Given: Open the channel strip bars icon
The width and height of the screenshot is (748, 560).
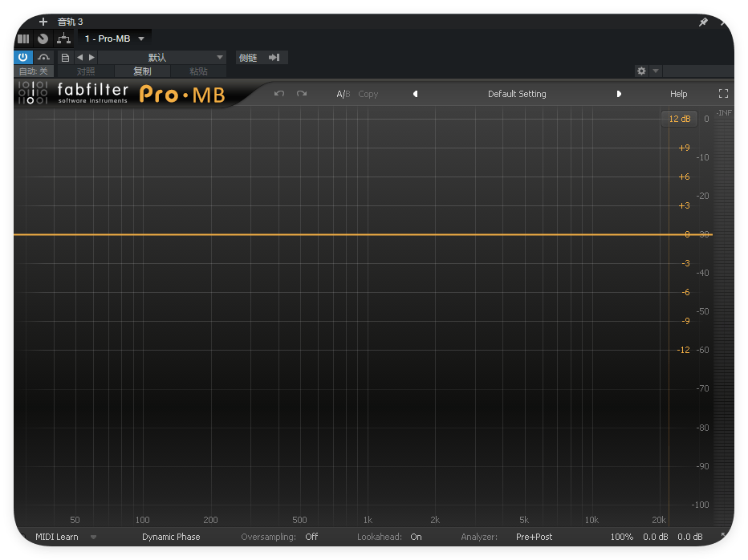Looking at the screenshot, I should [x=23, y=39].
